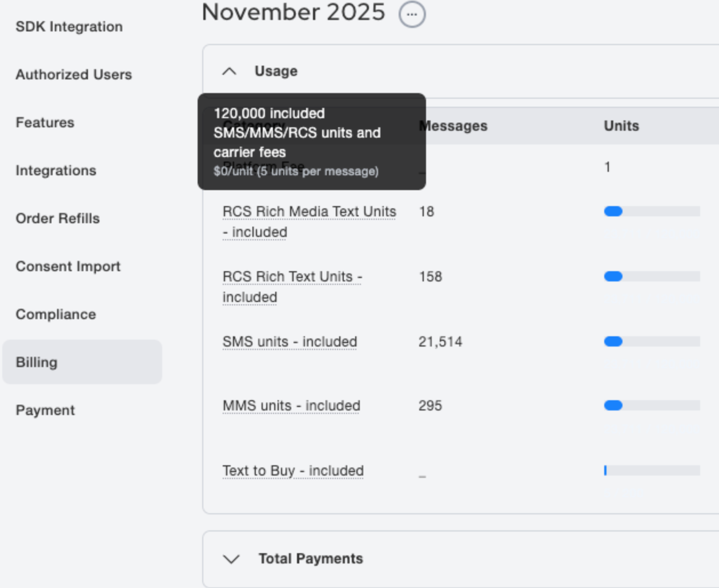Expand the Total Payments section
This screenshot has width=719, height=588.
pyautogui.click(x=231, y=559)
